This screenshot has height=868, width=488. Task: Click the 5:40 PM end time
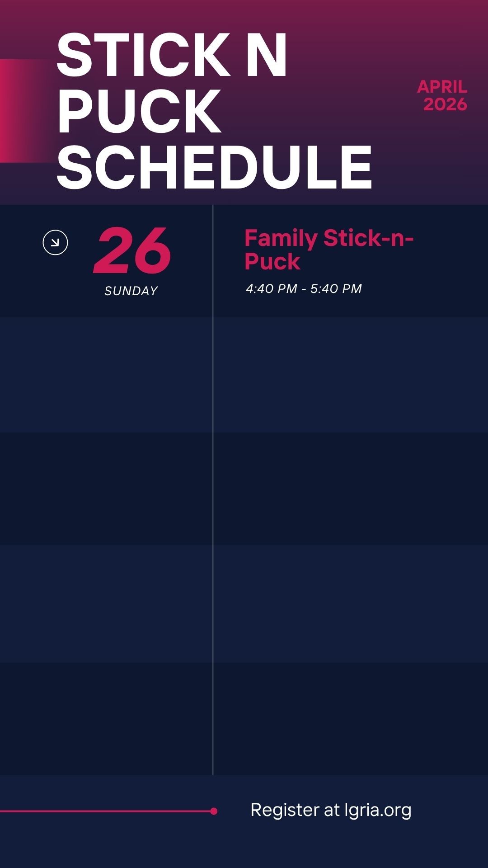click(x=336, y=288)
